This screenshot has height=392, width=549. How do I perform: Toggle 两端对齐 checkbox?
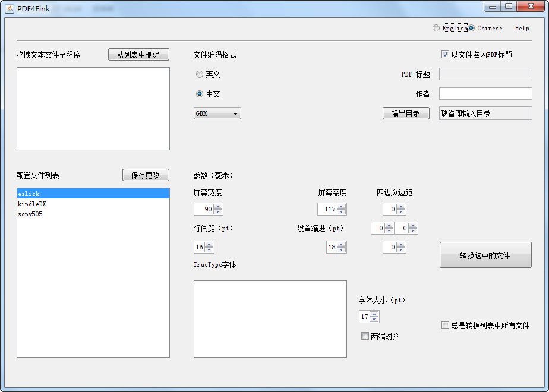[365, 336]
